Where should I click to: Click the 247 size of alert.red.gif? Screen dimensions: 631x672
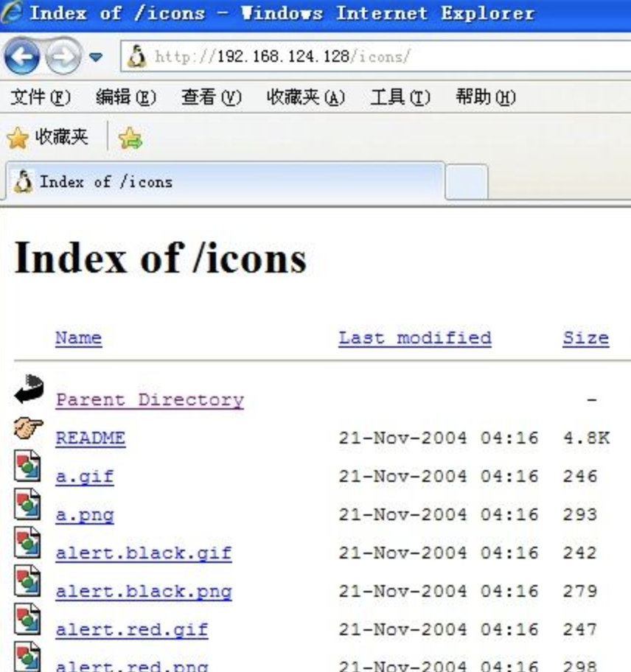click(580, 630)
